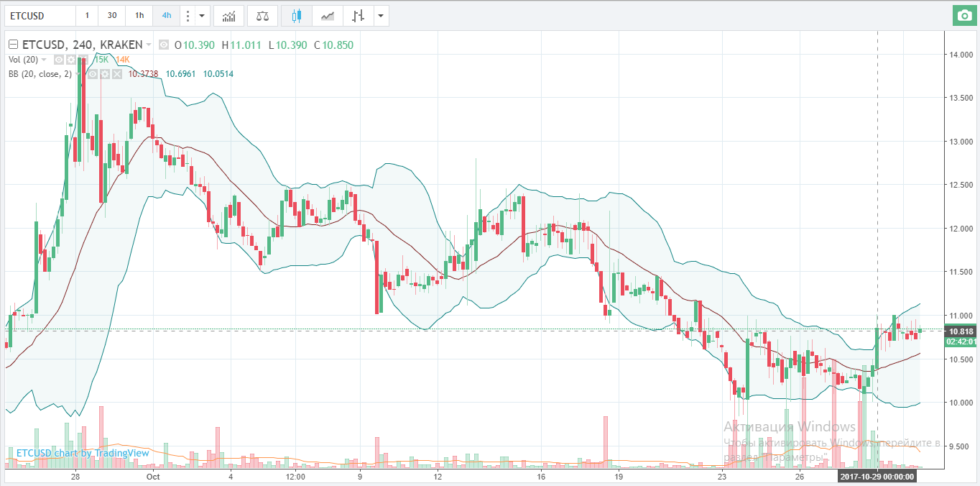Image resolution: width=980 pixels, height=486 pixels.
Task: Hide the Vol (20) indicator
Action: pos(59,60)
